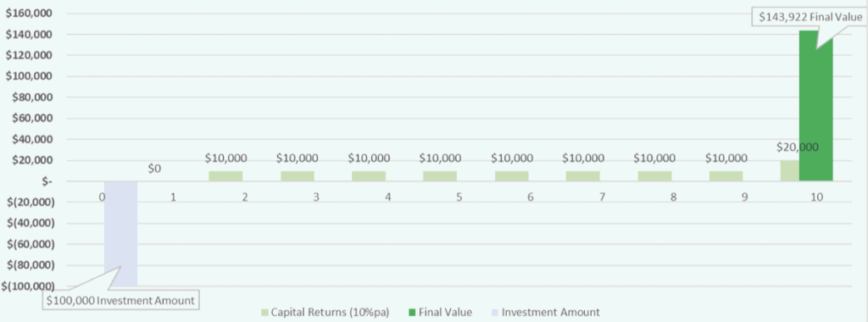Click the $10,000 label above year 4
The image size is (868, 322).
(x=369, y=158)
